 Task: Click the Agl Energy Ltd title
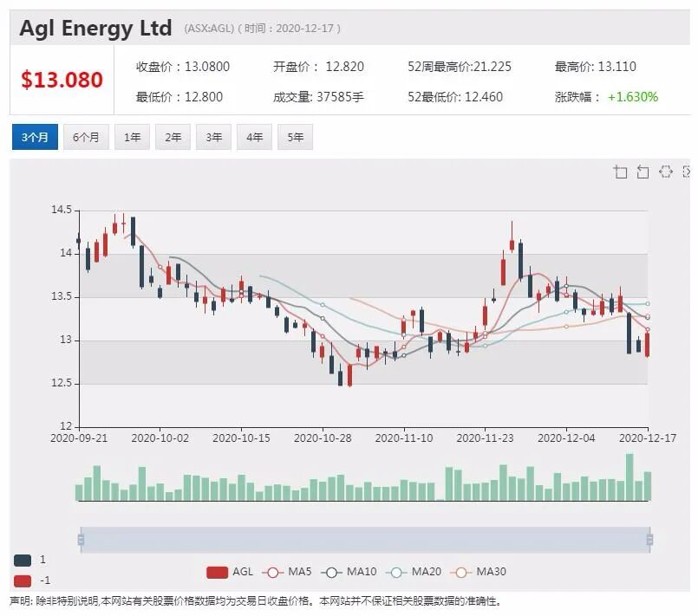coord(95,28)
